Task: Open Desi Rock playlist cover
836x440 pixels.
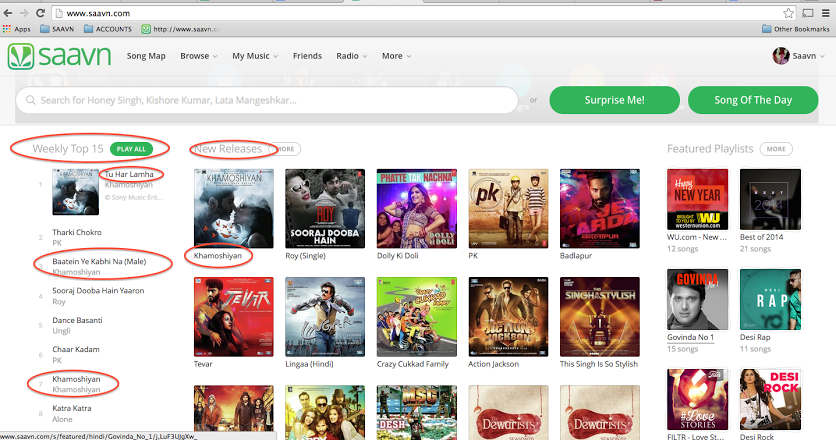Action: coord(770,399)
